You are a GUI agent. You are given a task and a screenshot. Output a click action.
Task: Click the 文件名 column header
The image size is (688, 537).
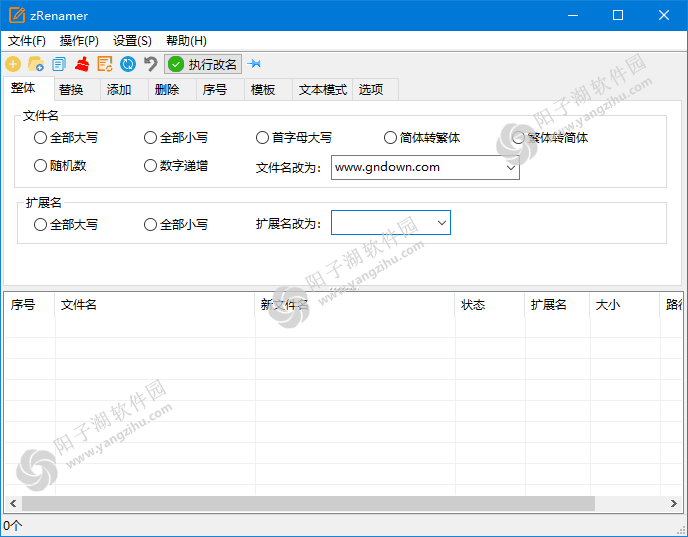coord(154,304)
